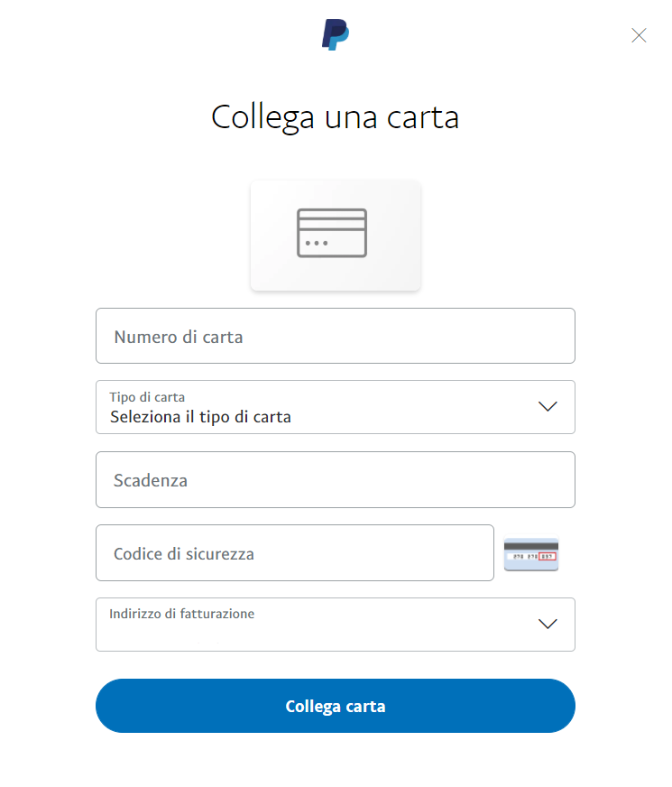Click the Tipo di carta label
The height and width of the screenshot is (787, 672).
pyautogui.click(x=147, y=396)
